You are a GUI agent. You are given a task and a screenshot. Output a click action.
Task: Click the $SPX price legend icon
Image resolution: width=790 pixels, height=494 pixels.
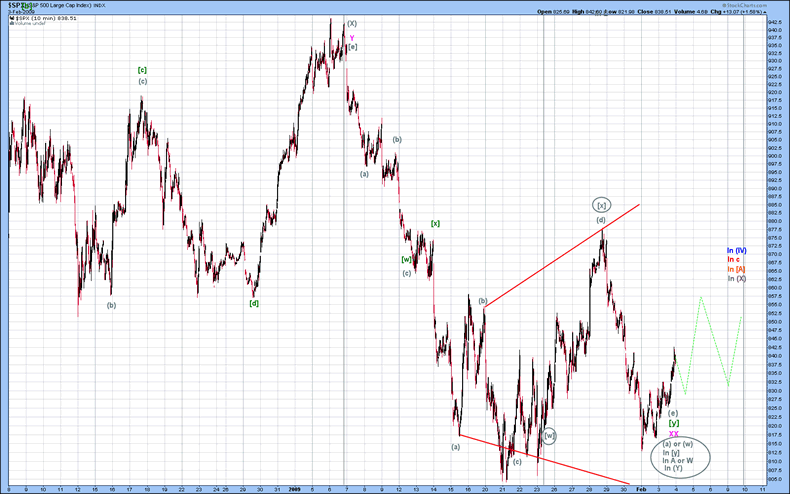12,18
